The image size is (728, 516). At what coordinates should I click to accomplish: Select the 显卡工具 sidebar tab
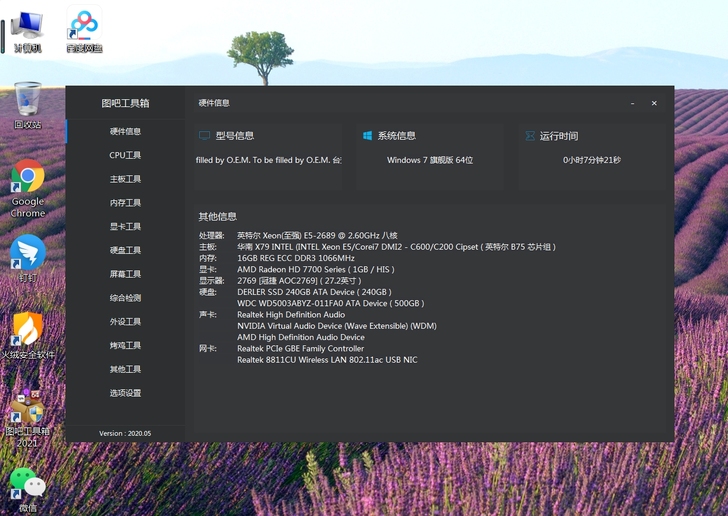point(125,226)
